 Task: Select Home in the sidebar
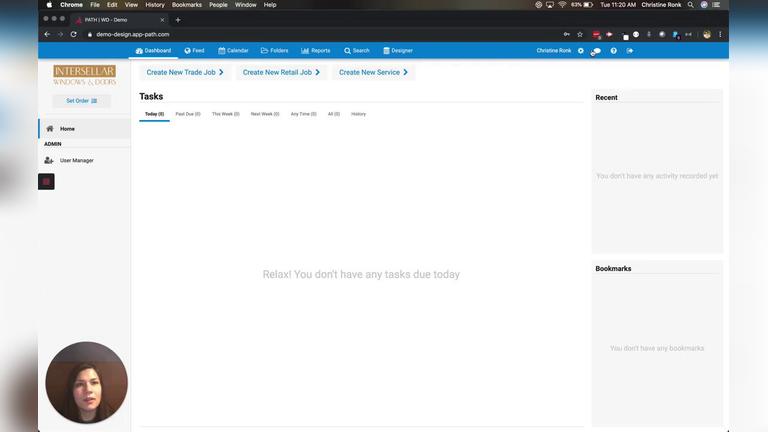[84, 129]
